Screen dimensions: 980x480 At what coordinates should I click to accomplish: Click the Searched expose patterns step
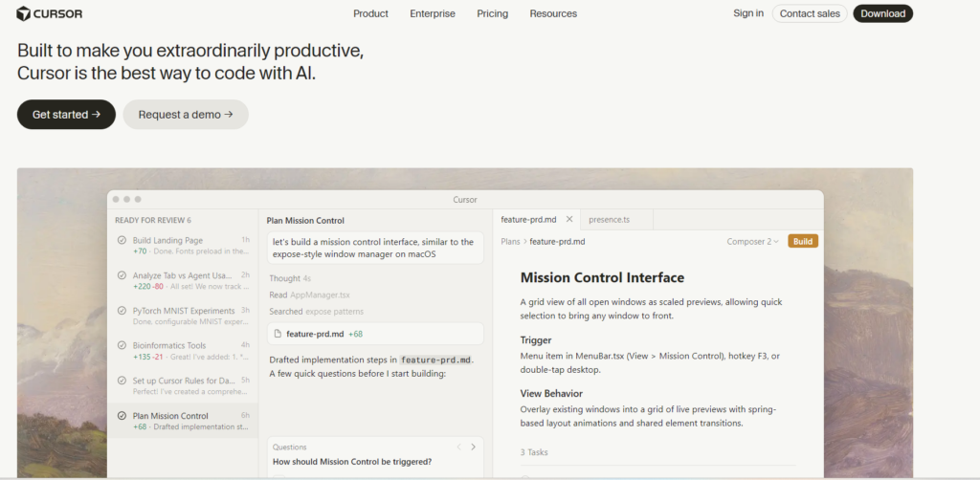pyautogui.click(x=316, y=311)
